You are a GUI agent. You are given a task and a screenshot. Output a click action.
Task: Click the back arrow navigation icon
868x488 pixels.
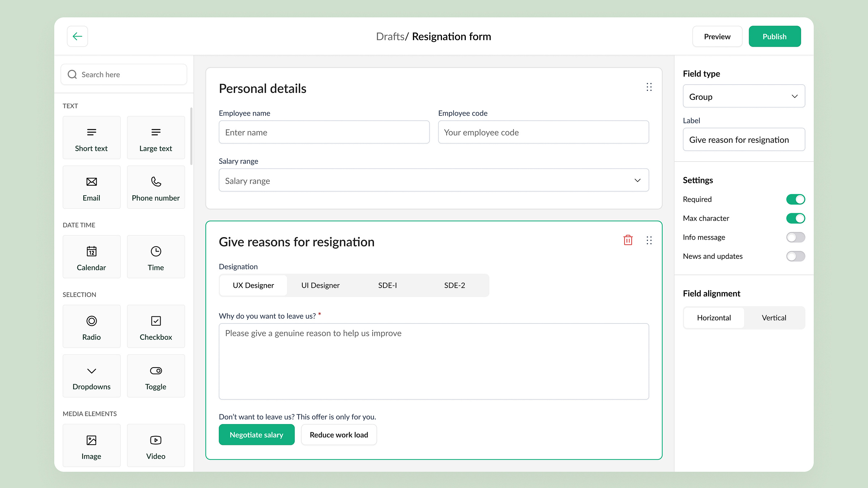77,37
